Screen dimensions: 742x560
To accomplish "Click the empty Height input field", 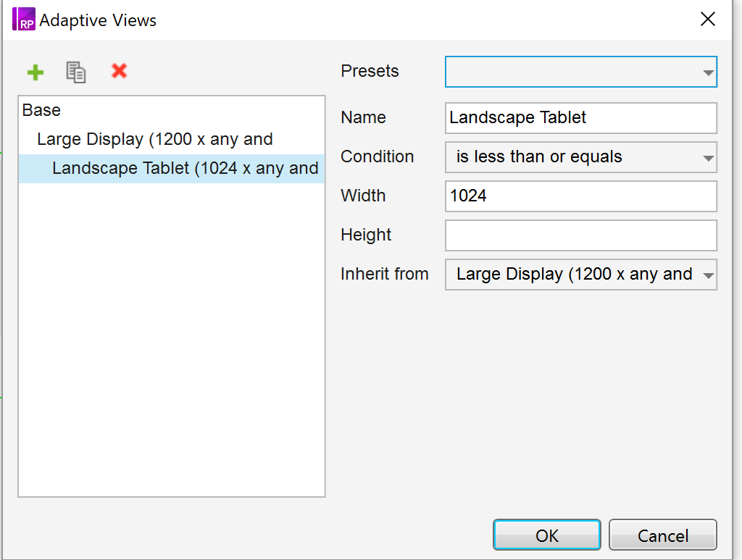I will [x=580, y=235].
